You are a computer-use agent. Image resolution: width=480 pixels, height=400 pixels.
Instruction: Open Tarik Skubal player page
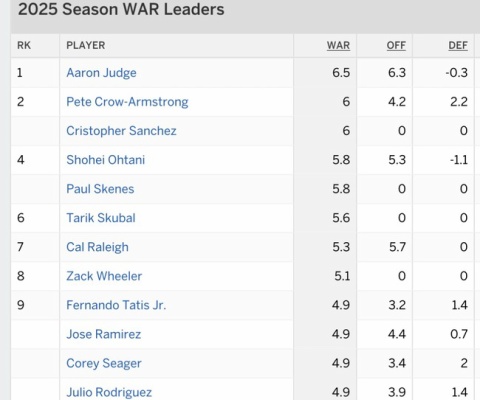(x=101, y=218)
